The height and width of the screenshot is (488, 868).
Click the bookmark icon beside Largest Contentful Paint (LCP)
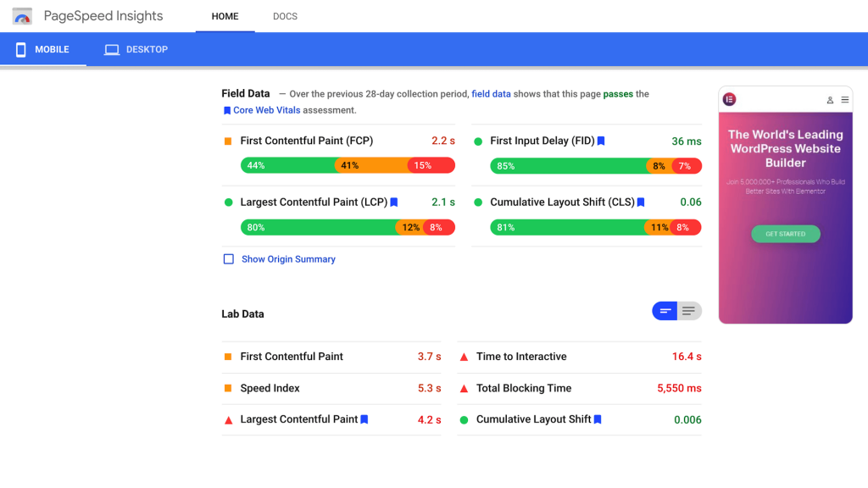(x=394, y=202)
